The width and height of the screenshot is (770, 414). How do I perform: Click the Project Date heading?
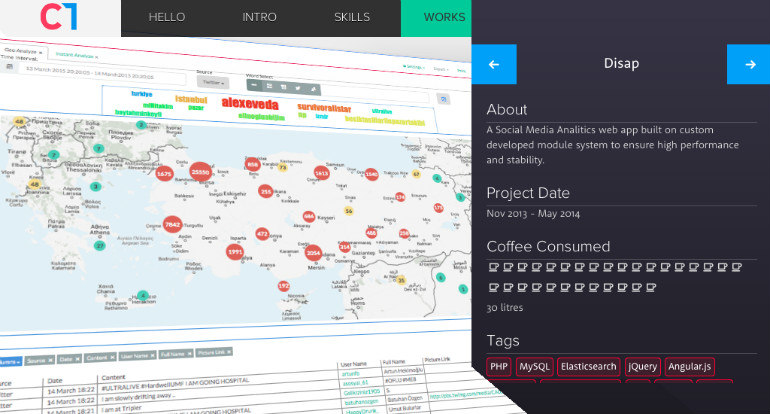pos(528,193)
